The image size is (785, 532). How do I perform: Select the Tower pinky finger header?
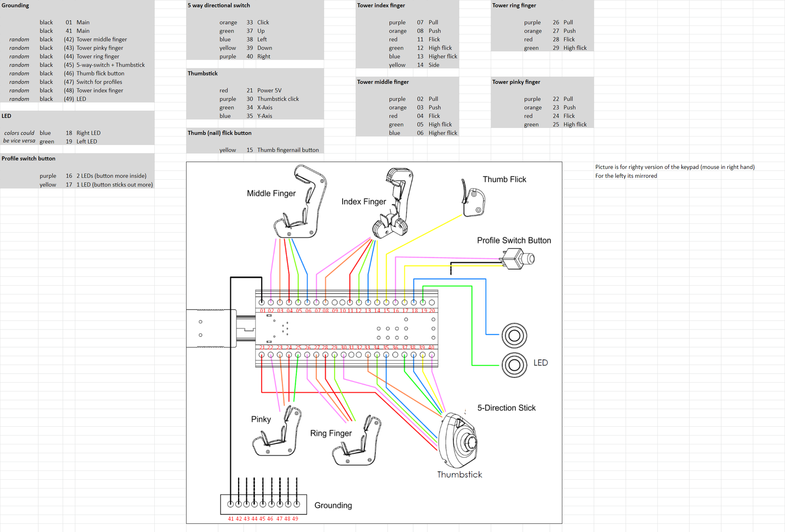coord(516,82)
